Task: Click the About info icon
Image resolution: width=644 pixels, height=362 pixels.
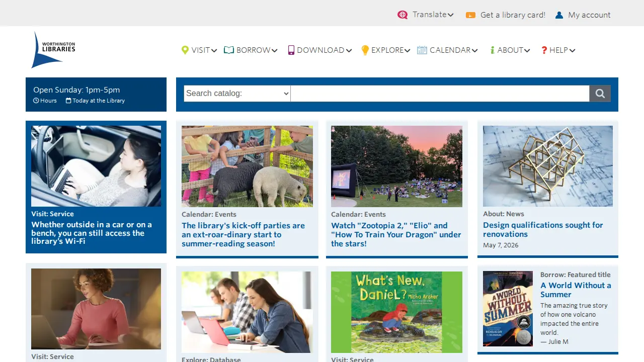Action: point(493,50)
